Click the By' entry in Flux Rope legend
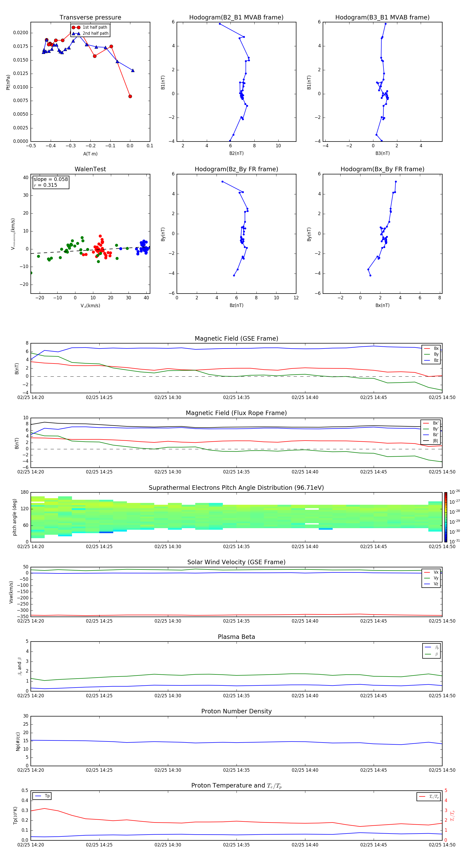Screen dimensions: 473x868 click(x=431, y=429)
